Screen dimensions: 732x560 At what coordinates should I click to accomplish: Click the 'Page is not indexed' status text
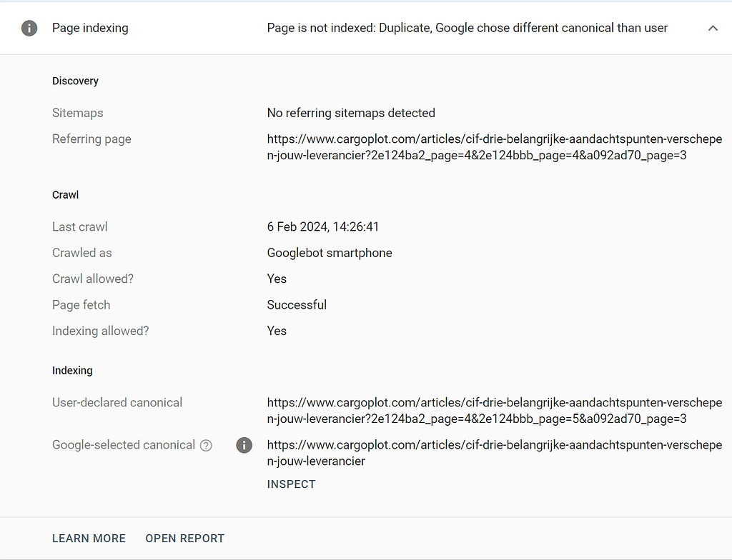467,28
